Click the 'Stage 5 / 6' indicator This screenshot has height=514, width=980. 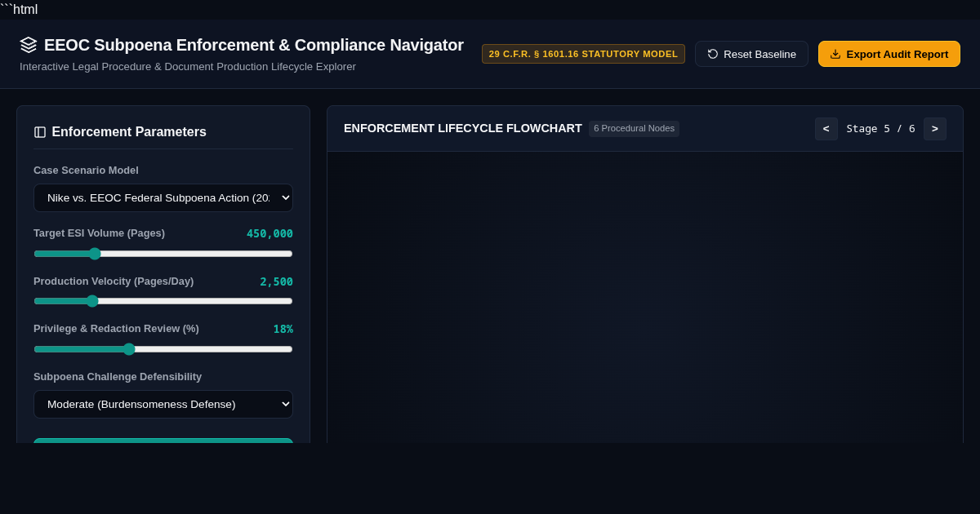click(x=880, y=129)
